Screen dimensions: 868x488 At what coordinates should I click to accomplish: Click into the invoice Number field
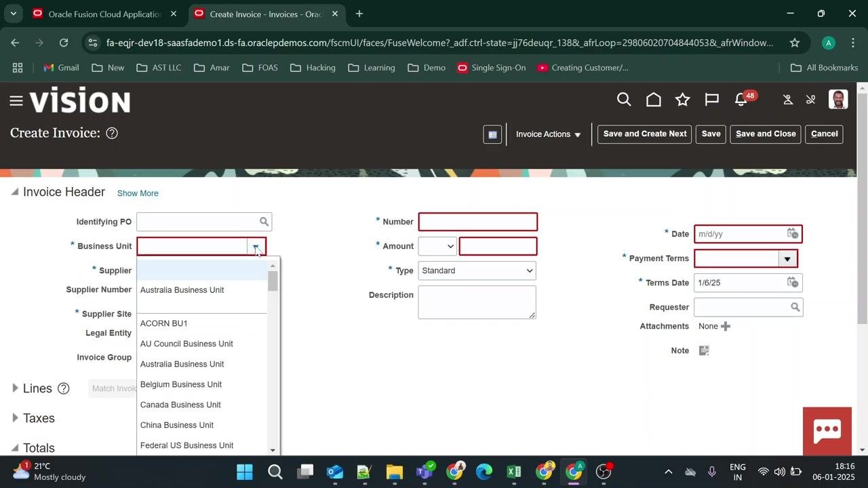pyautogui.click(x=478, y=222)
